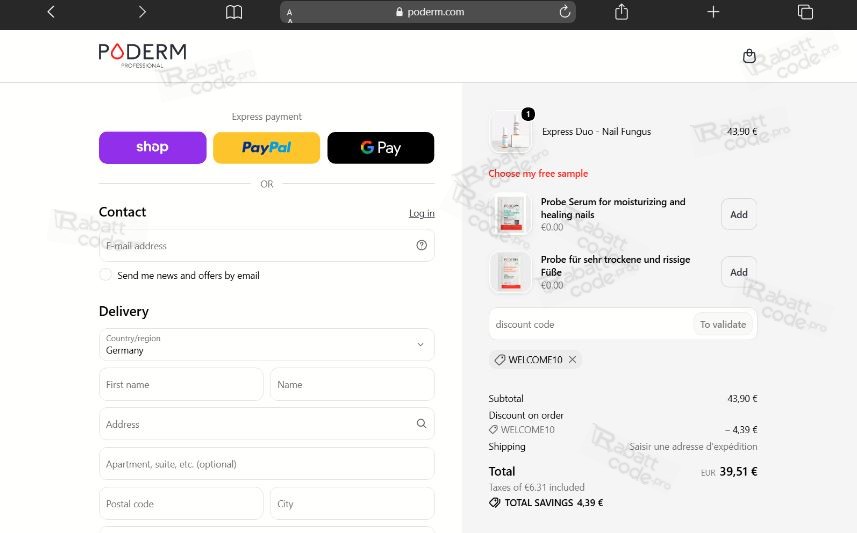The height and width of the screenshot is (533, 857).
Task: Click the Address field
Action: tap(267, 424)
